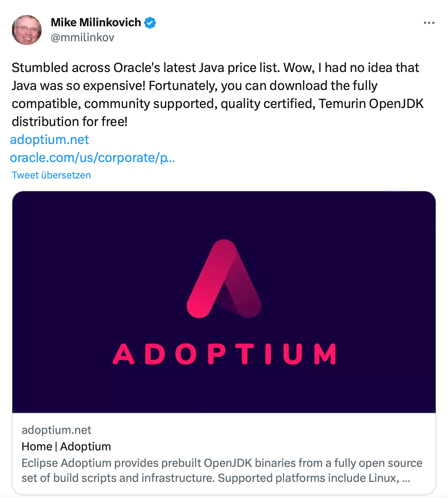Viewport: 448px width, 498px height.
Task: Open the Mike Milinkovich display name
Action: pyautogui.click(x=96, y=22)
